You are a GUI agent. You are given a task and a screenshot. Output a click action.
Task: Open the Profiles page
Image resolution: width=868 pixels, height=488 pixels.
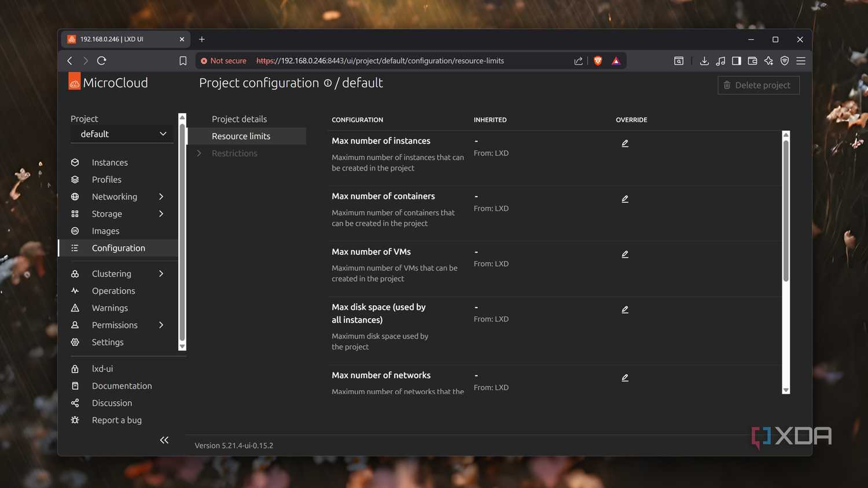coord(106,180)
